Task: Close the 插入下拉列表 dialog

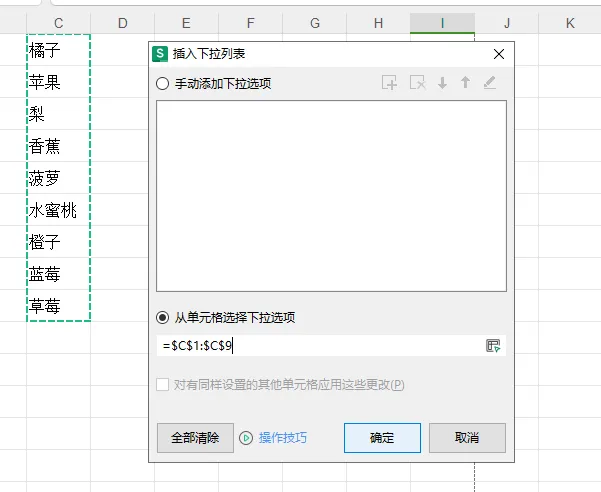Action: tap(499, 54)
